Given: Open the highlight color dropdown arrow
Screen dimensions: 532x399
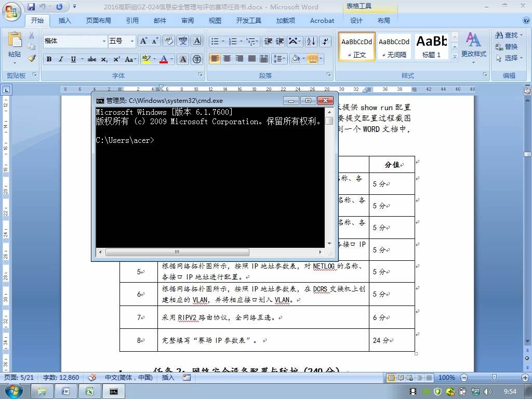Looking at the screenshot, I should click(x=154, y=59).
